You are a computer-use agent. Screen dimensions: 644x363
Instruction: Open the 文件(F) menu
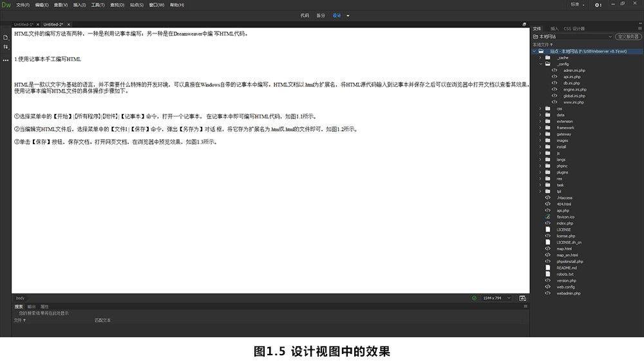[23, 5]
